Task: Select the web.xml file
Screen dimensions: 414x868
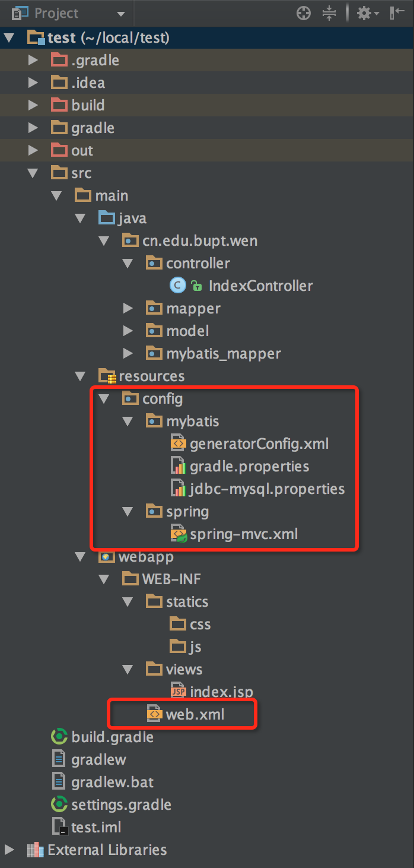Action: coord(195,714)
